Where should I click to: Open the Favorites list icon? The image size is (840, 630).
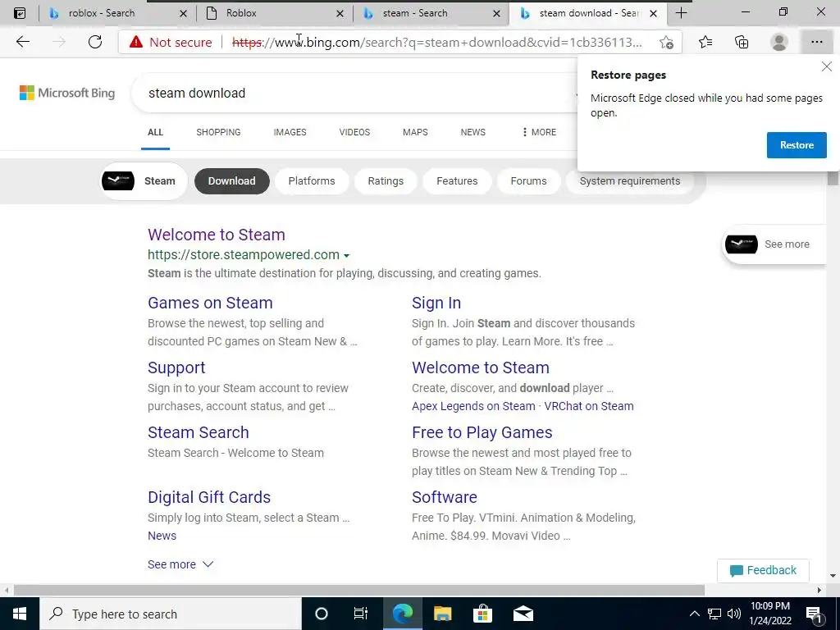coord(705,42)
